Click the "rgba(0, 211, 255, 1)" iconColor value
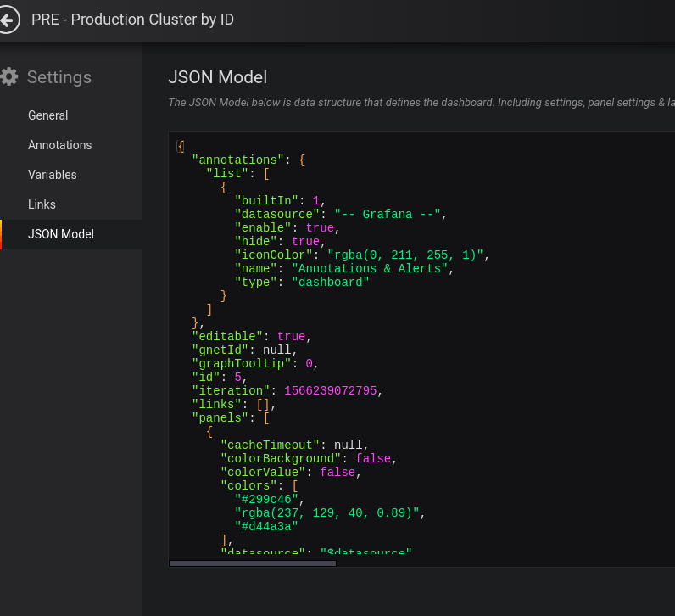 point(405,255)
